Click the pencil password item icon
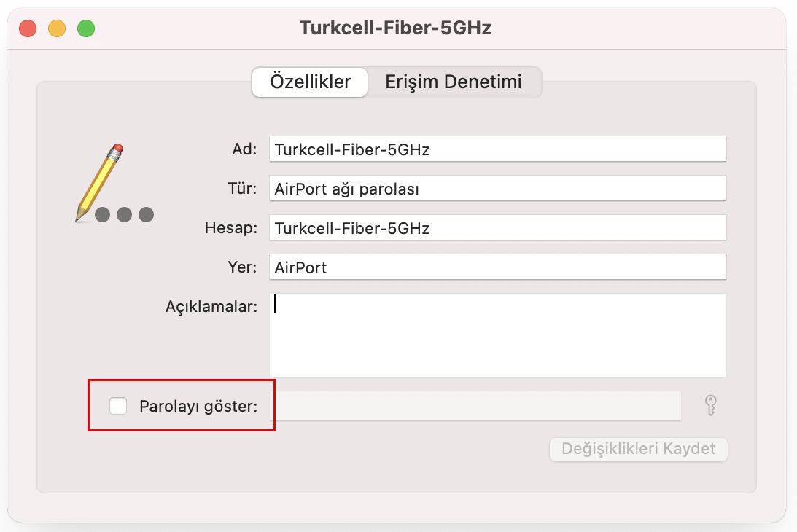The image size is (797, 532). pos(114,184)
